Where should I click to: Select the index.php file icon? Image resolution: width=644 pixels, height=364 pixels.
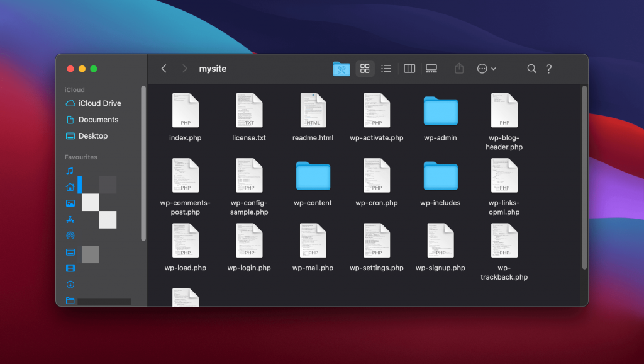pyautogui.click(x=186, y=110)
